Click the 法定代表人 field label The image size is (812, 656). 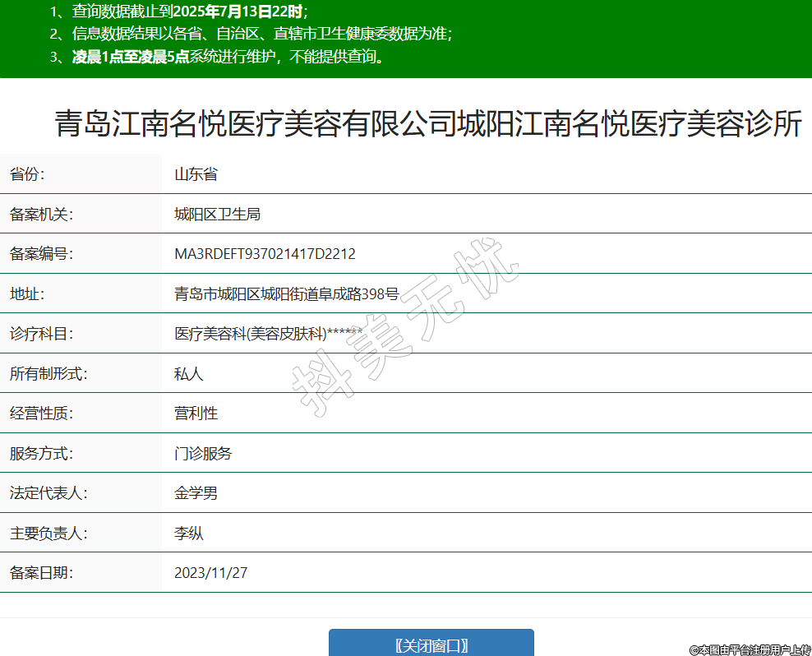pyautogui.click(x=48, y=493)
